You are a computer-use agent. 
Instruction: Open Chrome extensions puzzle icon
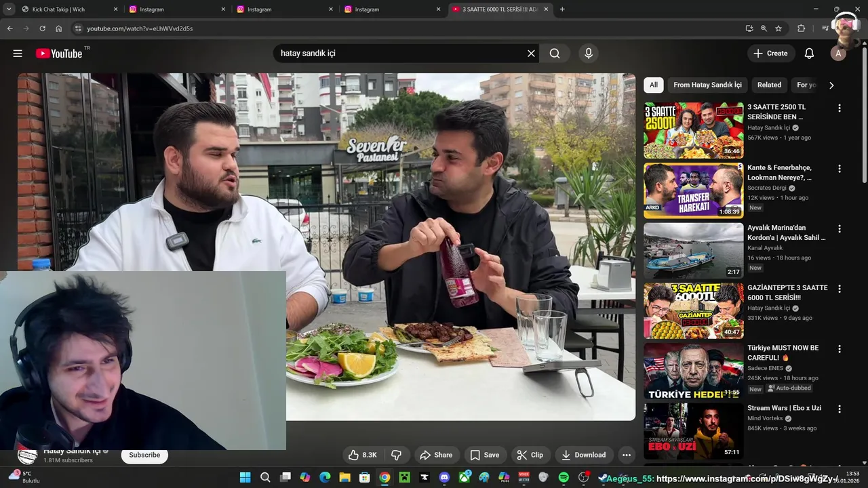pyautogui.click(x=801, y=28)
